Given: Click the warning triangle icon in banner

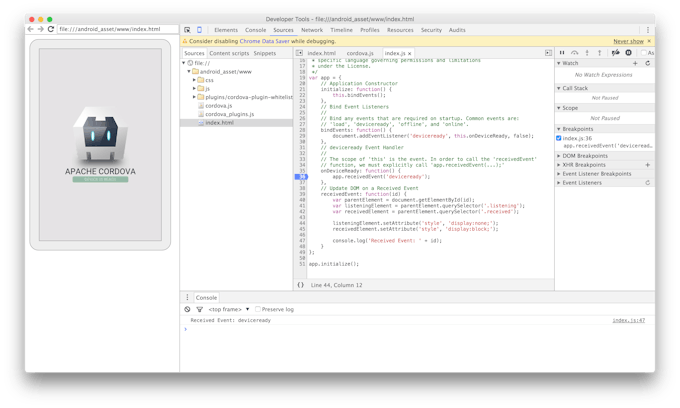Looking at the screenshot, I should click(x=185, y=41).
